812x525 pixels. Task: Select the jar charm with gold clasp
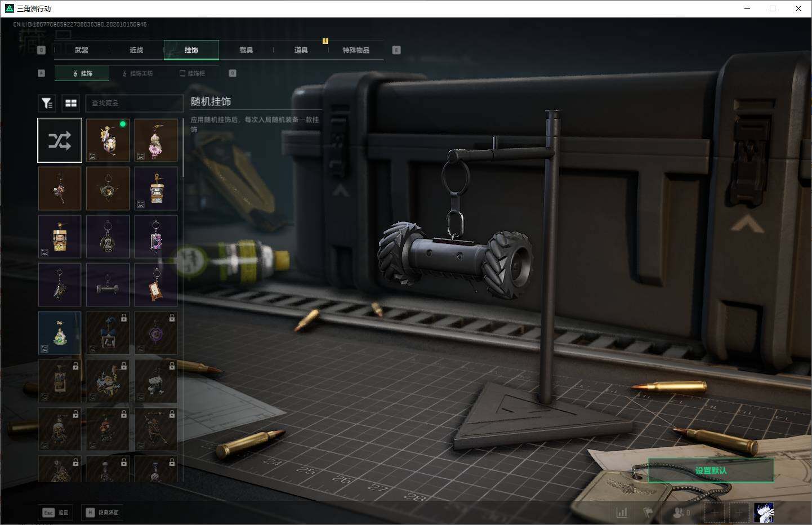tap(156, 189)
